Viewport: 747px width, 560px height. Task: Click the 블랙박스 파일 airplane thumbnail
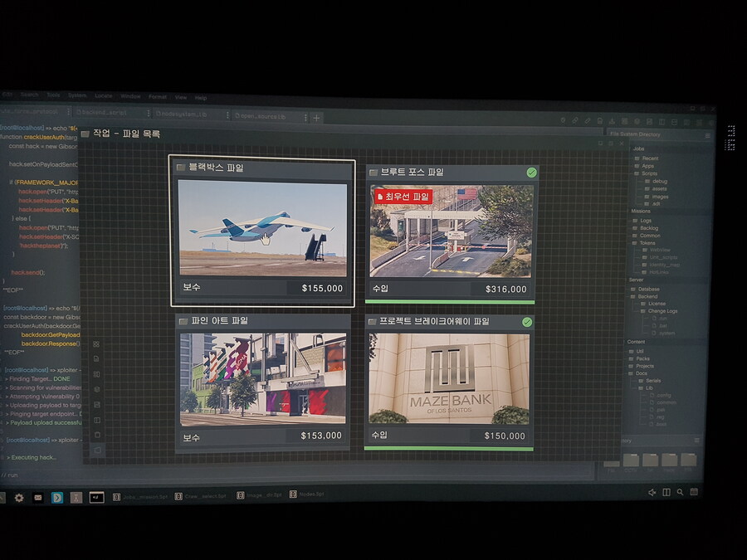[x=262, y=229]
